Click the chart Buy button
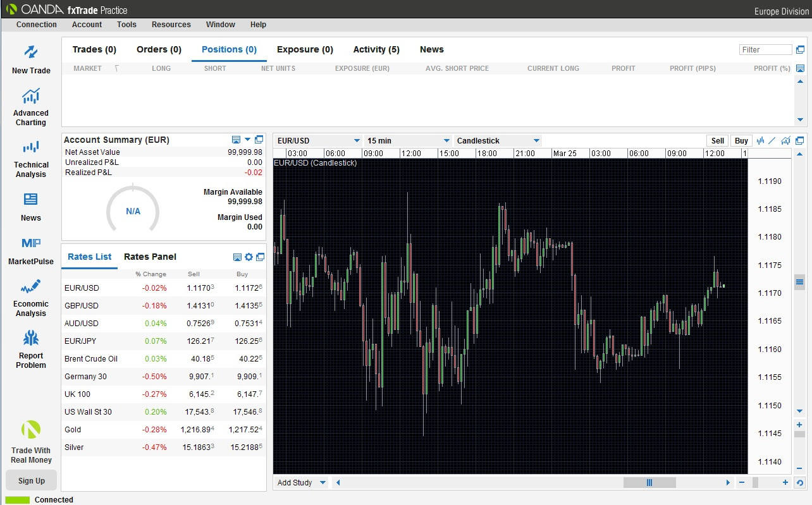 pos(741,141)
